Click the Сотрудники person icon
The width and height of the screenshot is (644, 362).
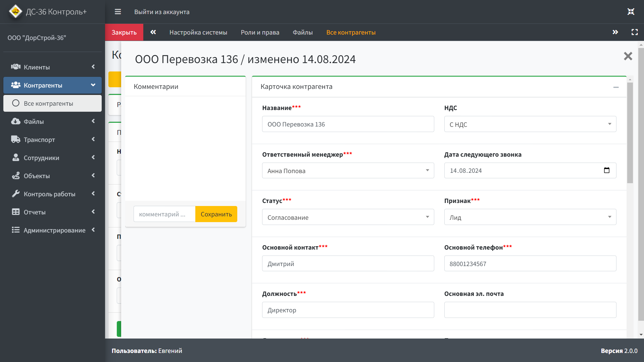pos(16,157)
